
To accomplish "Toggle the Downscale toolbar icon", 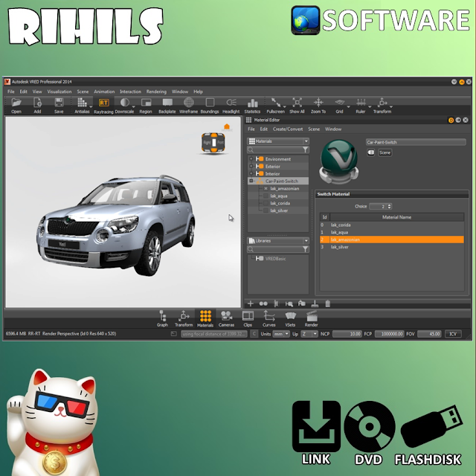I will coord(124,103).
